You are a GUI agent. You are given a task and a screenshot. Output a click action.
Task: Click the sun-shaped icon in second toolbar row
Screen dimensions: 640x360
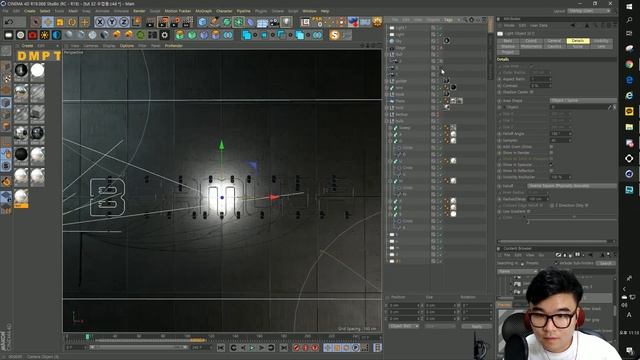44,35
